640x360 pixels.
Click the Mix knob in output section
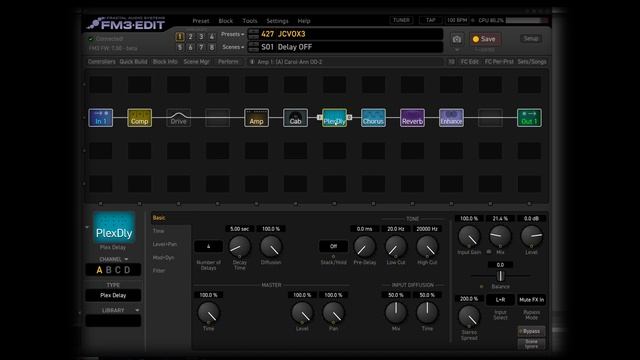500,236
